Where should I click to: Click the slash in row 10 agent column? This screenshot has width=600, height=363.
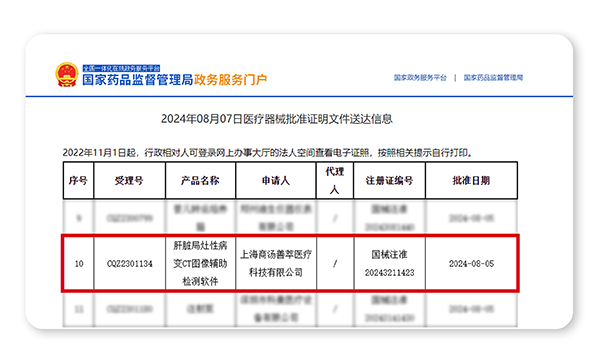[335, 264]
